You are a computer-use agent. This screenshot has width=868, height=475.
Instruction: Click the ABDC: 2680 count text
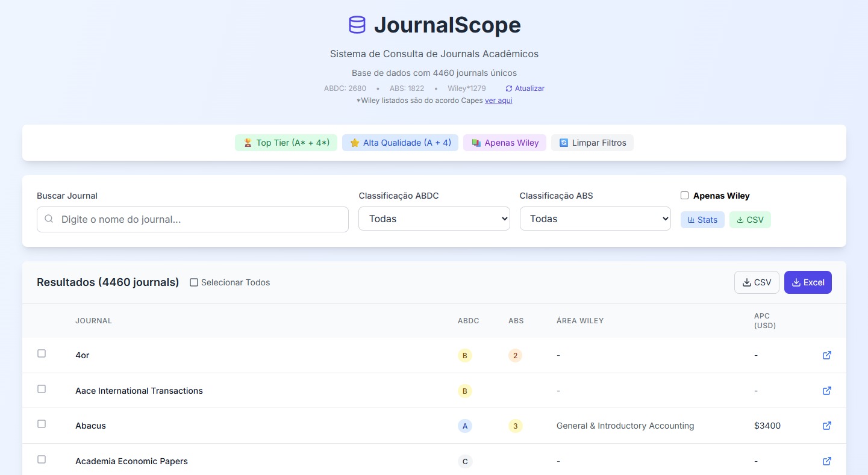click(x=345, y=88)
